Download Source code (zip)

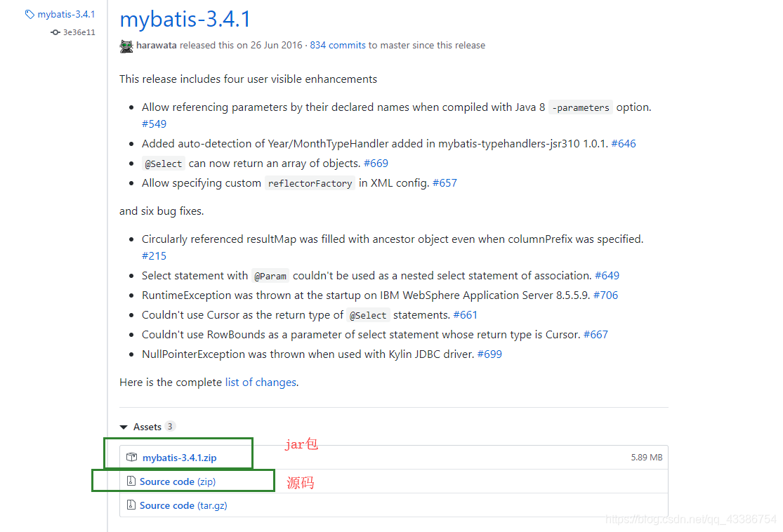click(178, 481)
